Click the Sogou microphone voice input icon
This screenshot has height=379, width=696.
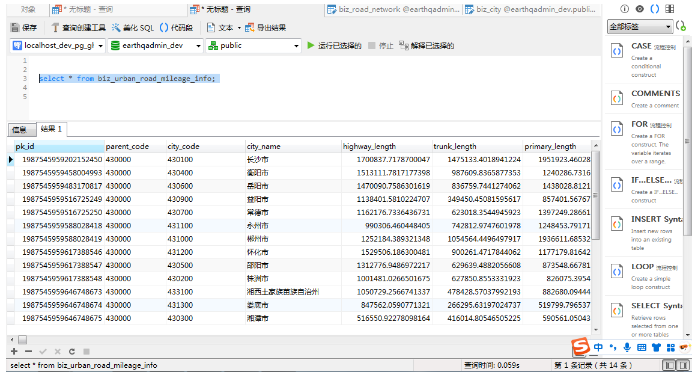pos(627,347)
